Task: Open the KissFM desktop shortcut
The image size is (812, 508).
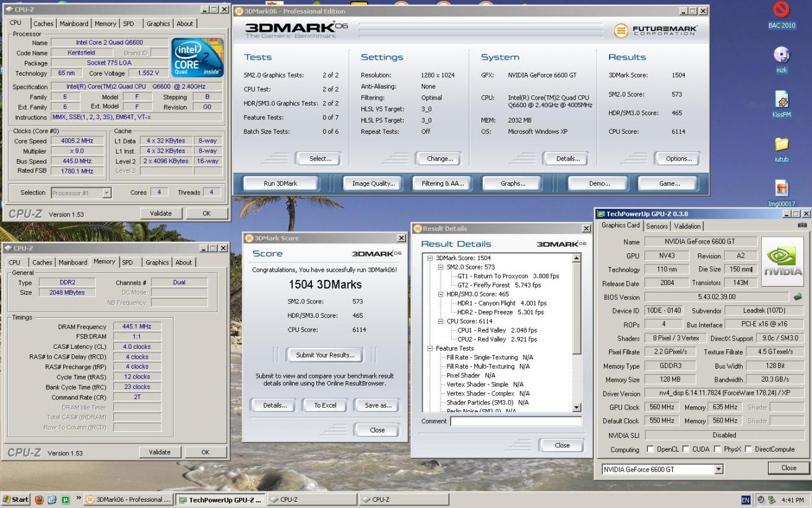Action: point(782,104)
